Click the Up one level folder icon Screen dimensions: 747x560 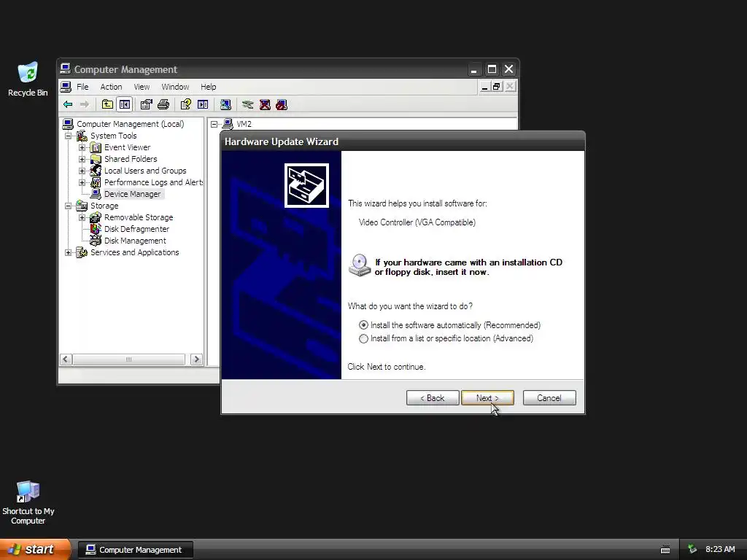coord(107,104)
